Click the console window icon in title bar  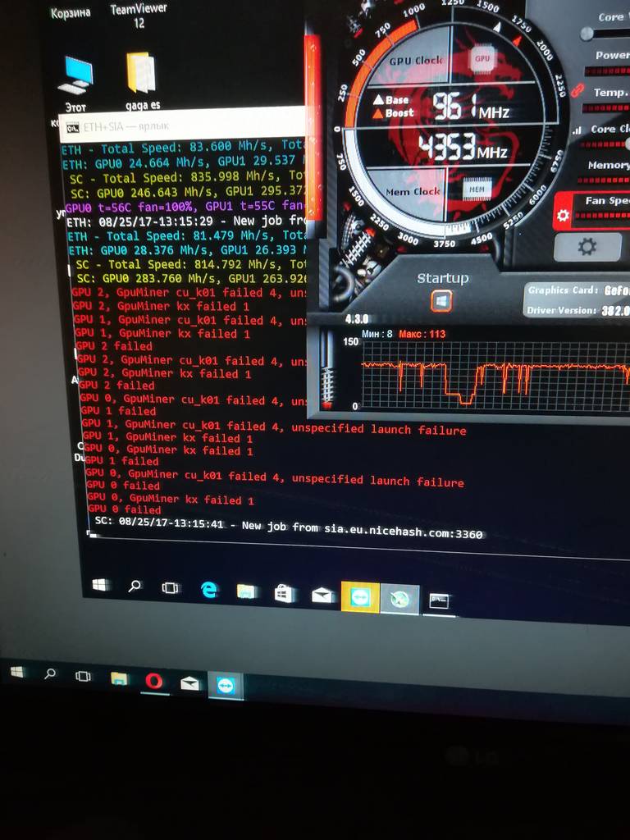[72, 127]
